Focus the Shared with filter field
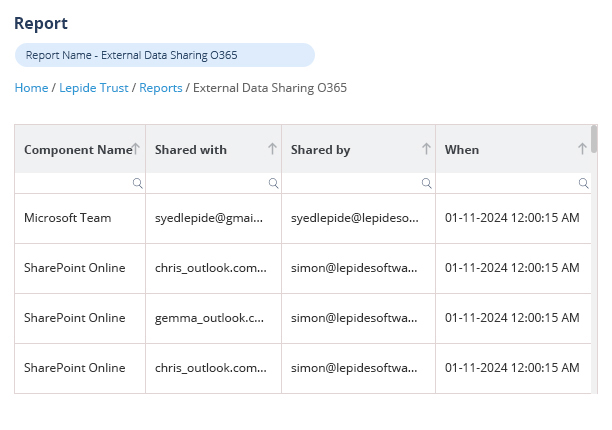The image size is (612, 430). tap(213, 183)
